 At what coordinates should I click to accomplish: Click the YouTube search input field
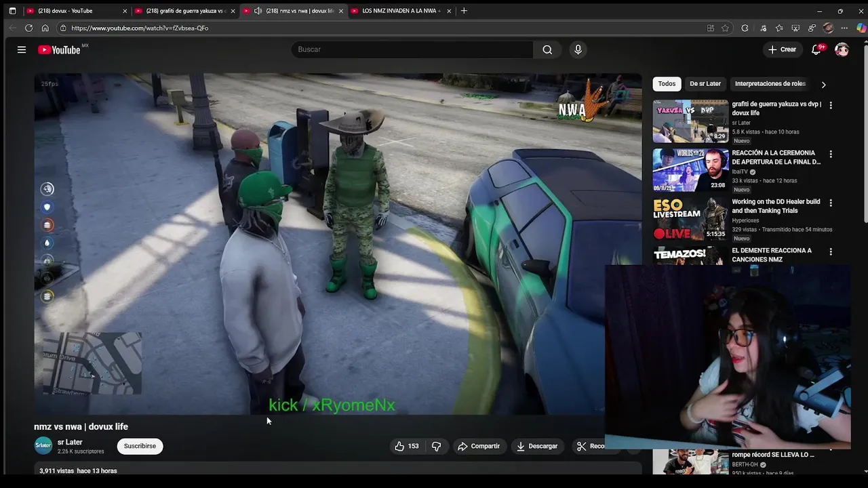coord(412,49)
